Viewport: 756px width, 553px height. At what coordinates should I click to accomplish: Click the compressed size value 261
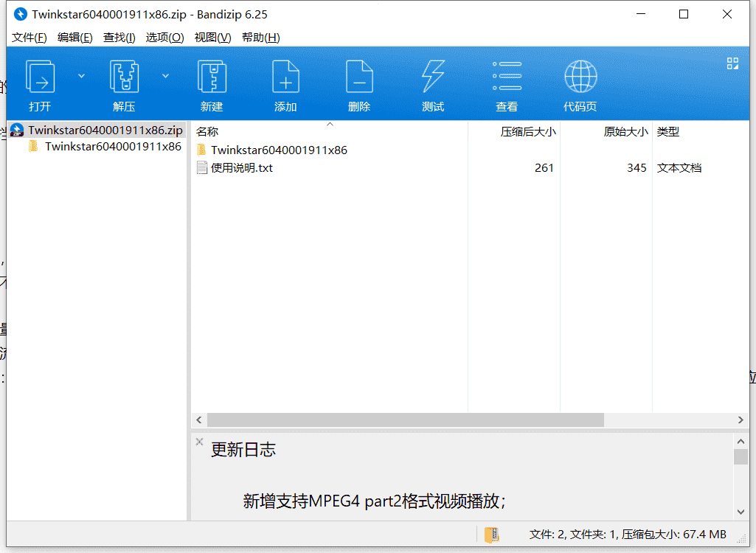pos(544,168)
